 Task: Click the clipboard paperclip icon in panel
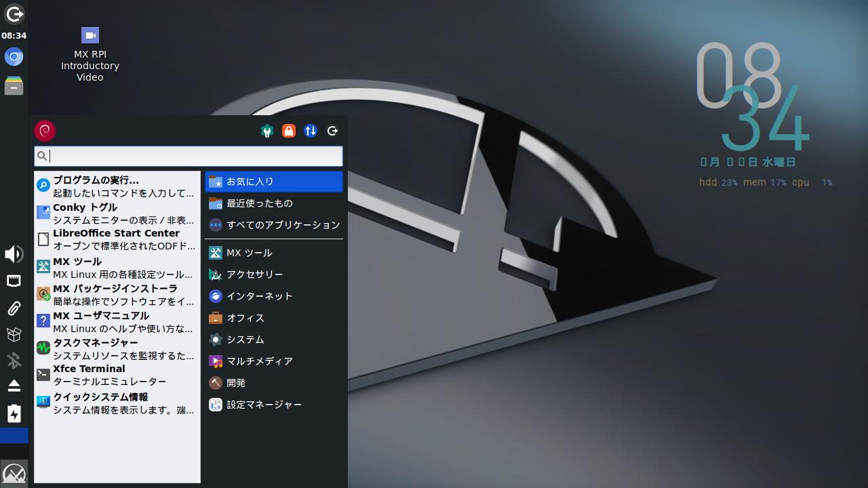point(14,308)
